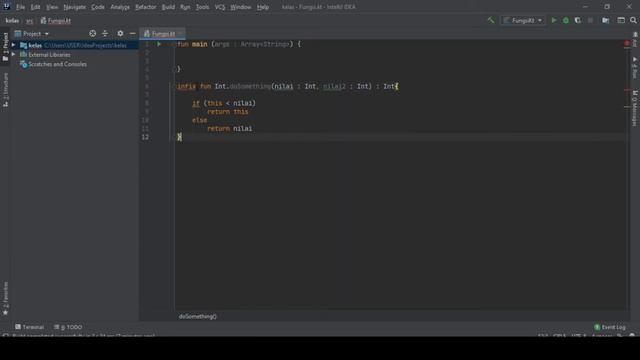
Task: Open the Fungsi.kt run configuration dropdown
Action: 523,20
